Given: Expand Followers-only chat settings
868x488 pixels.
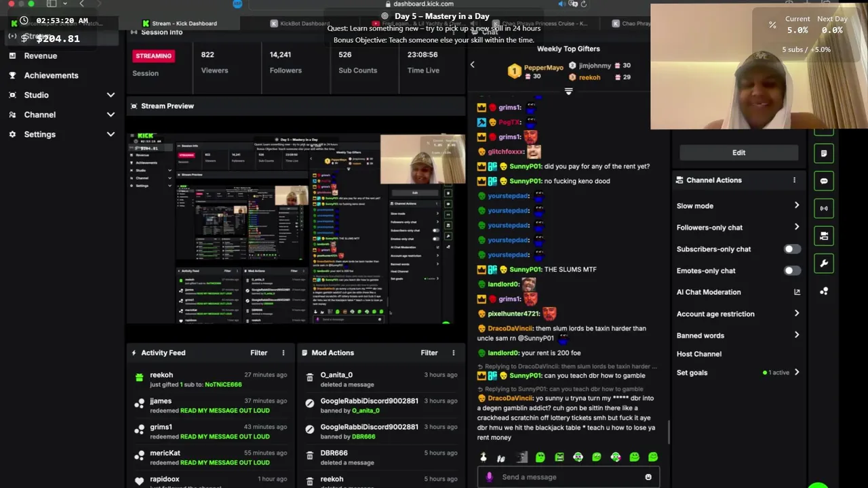Looking at the screenshot, I should click(x=797, y=227).
